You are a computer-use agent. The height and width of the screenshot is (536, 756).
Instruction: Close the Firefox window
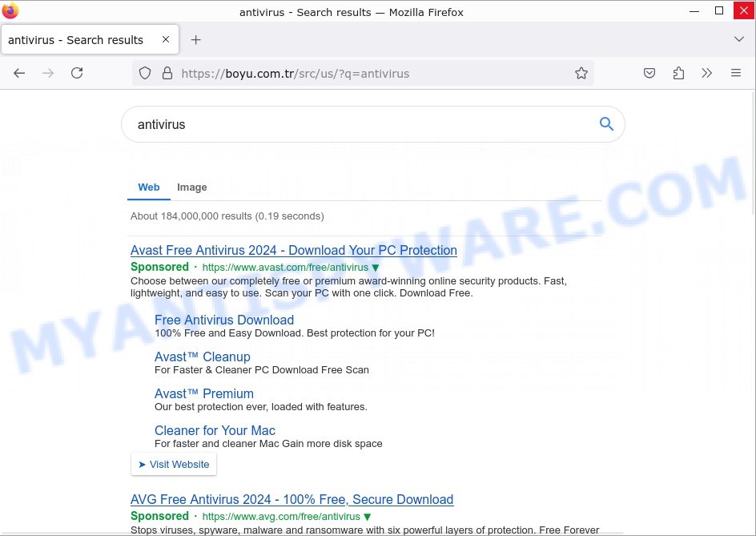744,10
